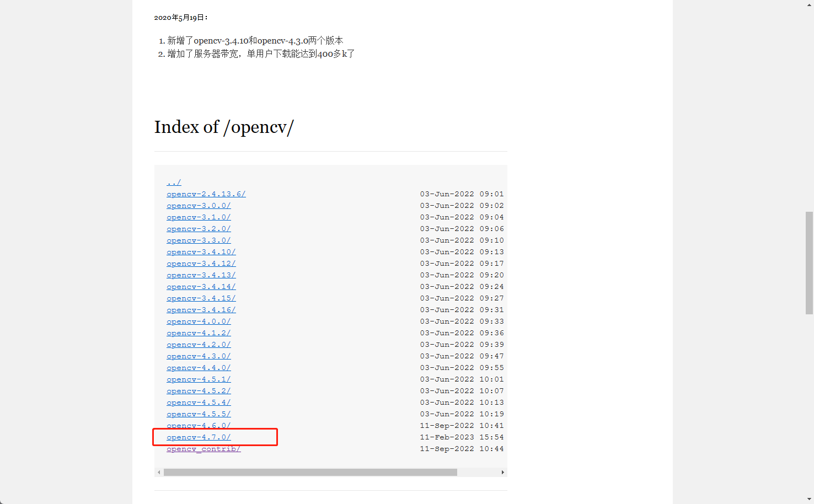Screen dimensions: 814x504
Task: Open the opencv-3.1.0/ folder link
Action: point(199,217)
